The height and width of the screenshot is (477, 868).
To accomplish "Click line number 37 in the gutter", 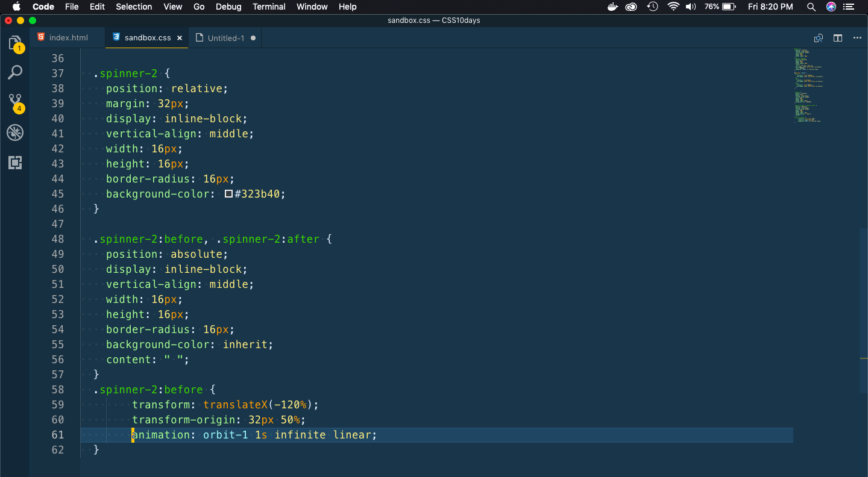I will (x=58, y=73).
